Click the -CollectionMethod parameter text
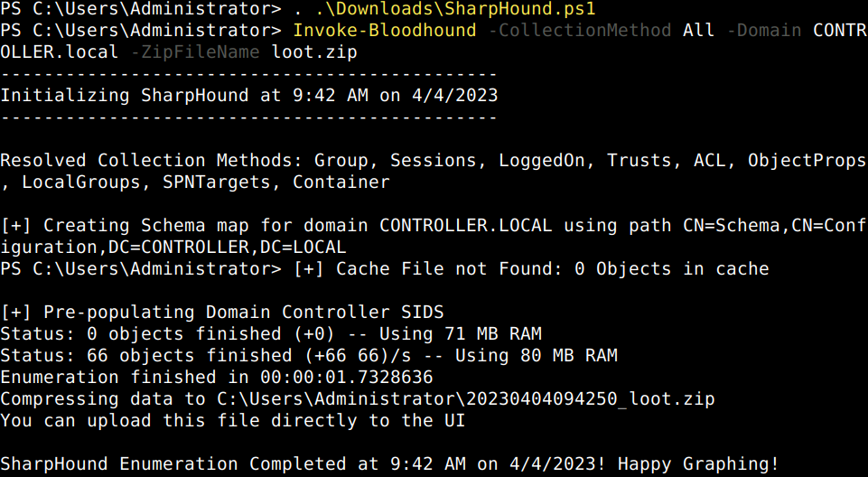This screenshot has width=868, height=477. [580, 30]
